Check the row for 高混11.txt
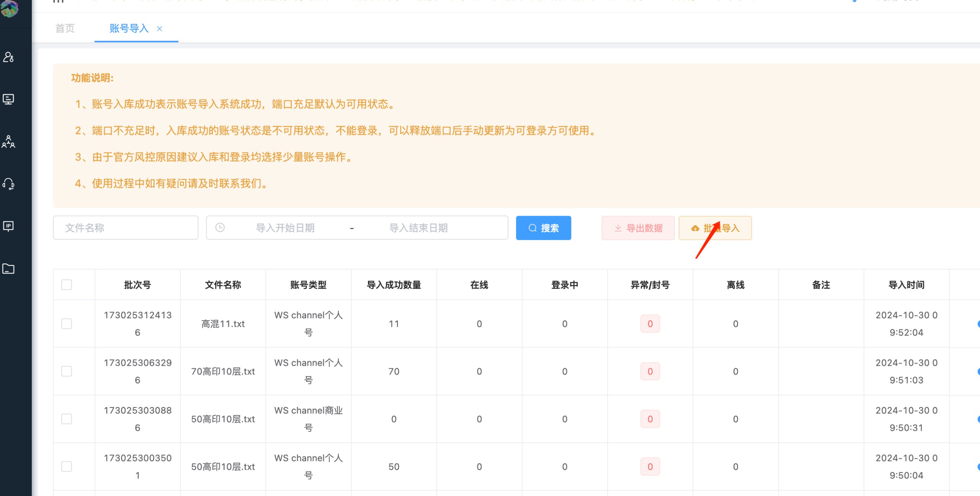 pyautogui.click(x=67, y=324)
